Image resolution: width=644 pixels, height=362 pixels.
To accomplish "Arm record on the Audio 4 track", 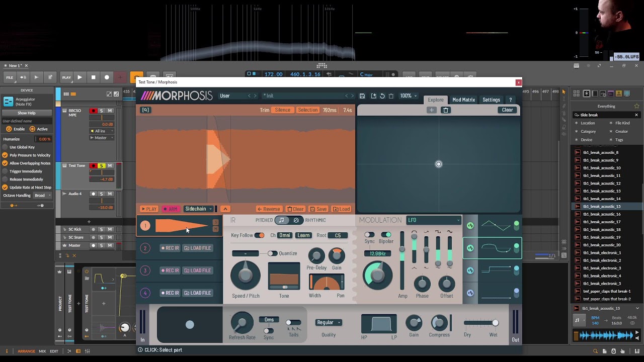I will click(93, 194).
